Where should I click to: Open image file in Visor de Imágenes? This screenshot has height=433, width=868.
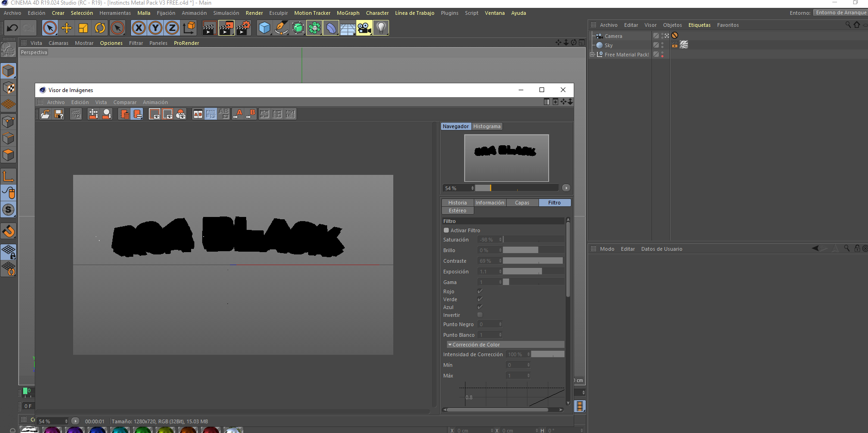point(45,114)
